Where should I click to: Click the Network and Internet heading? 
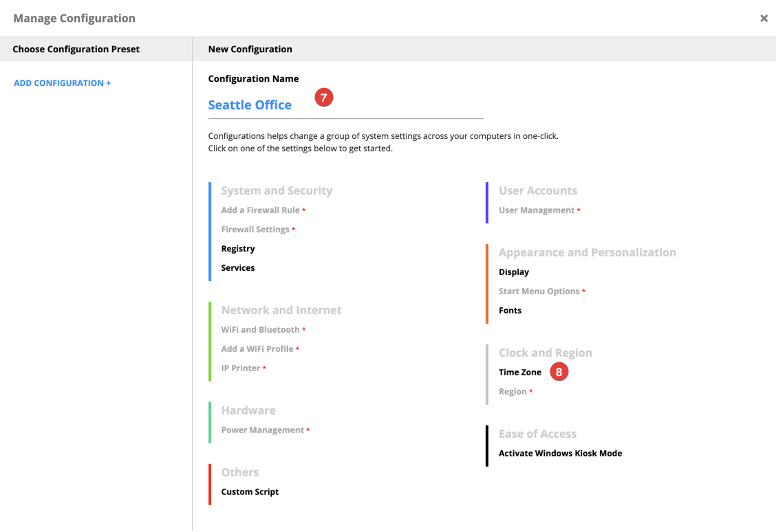point(281,310)
